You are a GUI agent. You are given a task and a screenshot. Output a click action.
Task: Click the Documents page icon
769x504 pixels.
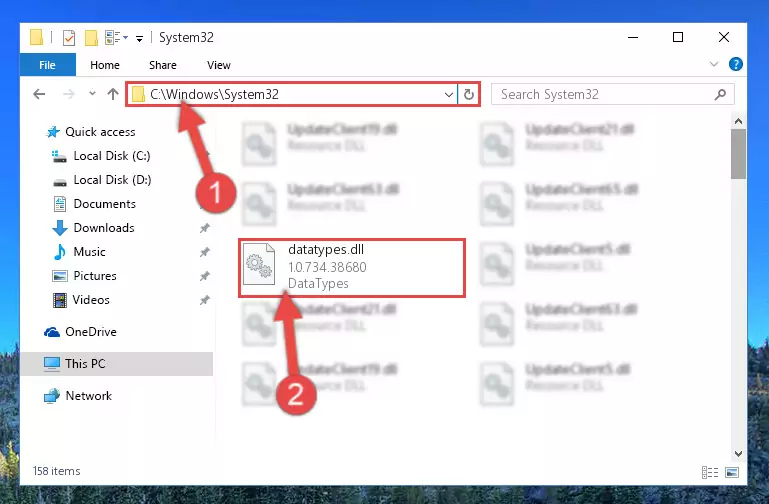[60, 204]
